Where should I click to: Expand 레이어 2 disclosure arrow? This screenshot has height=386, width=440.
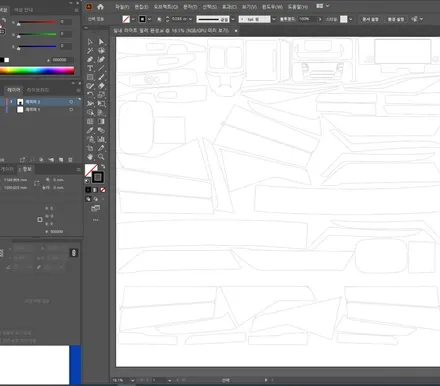11,102
